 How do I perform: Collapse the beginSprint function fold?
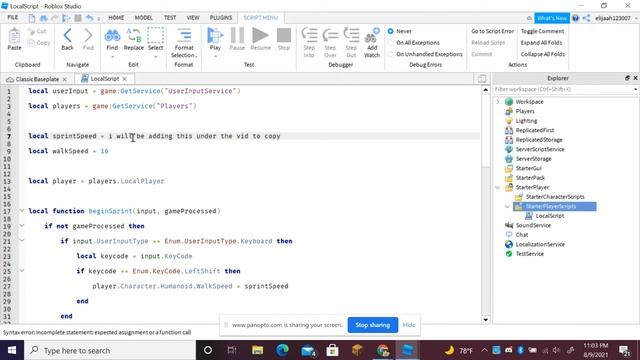click(x=22, y=211)
